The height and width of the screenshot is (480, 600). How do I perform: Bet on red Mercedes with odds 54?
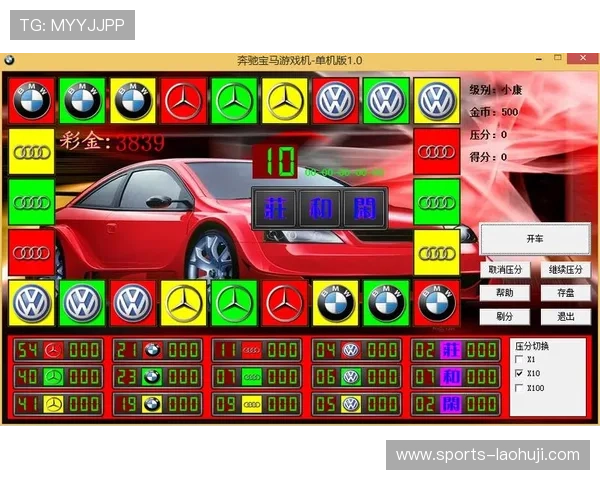[x=53, y=350]
